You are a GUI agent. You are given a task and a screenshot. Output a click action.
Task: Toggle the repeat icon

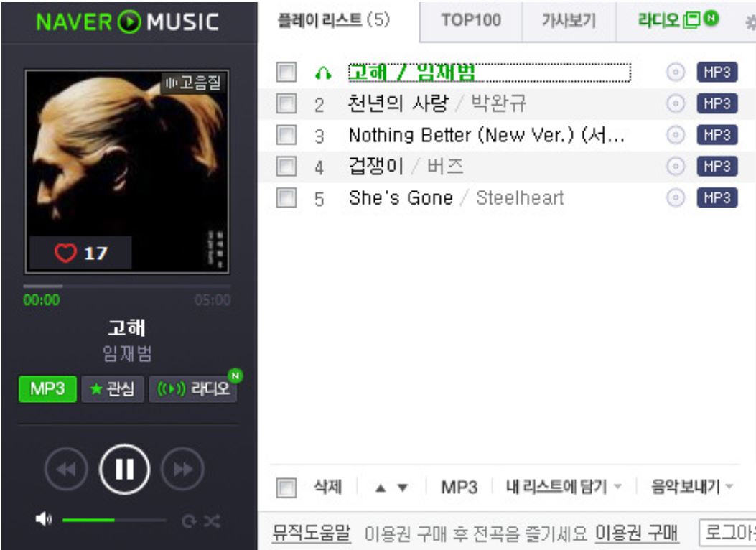189,521
